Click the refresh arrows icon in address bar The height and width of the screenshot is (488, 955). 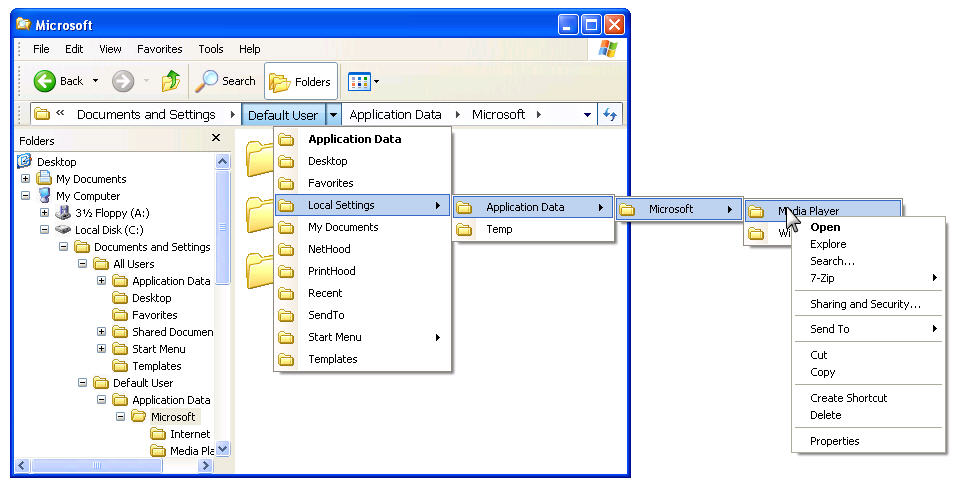pyautogui.click(x=610, y=115)
